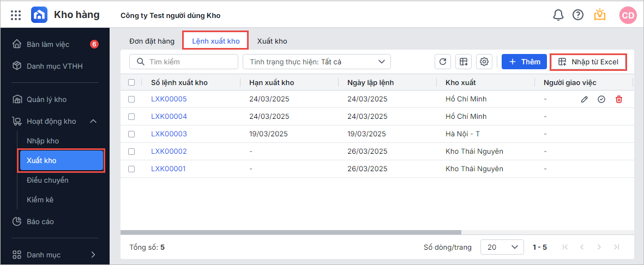Screen dimensions: 644x265
Task: Open the LXK00003 order link
Action: [x=169, y=134]
